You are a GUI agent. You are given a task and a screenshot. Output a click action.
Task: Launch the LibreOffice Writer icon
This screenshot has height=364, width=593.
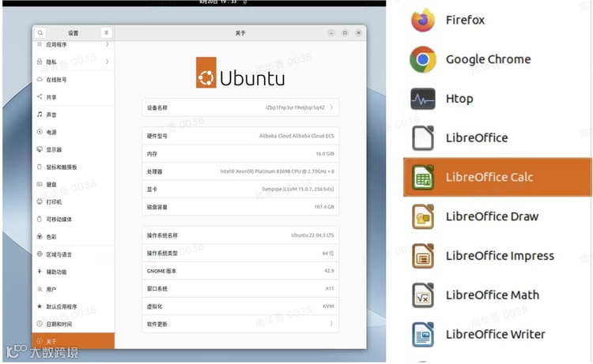(423, 334)
